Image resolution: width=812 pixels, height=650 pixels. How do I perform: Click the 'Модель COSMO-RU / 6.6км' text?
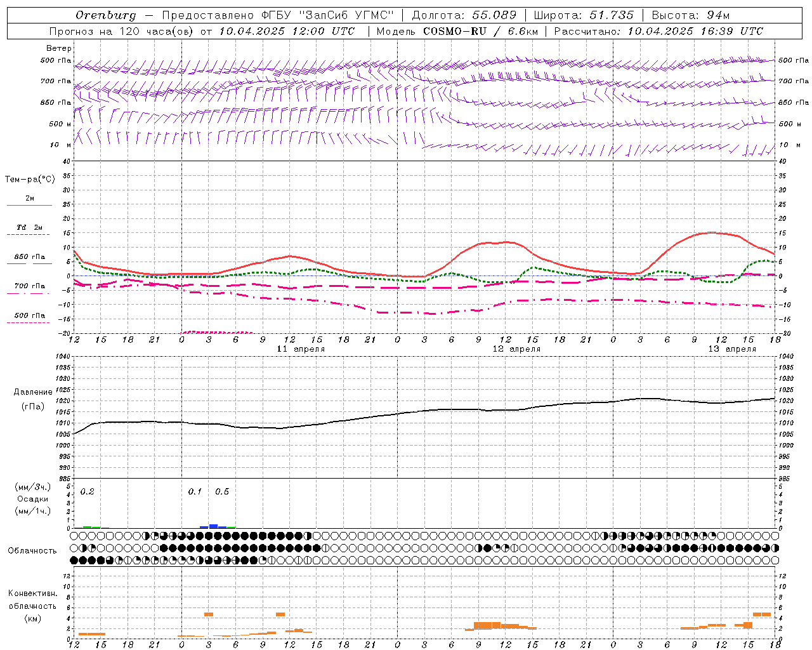click(457, 31)
